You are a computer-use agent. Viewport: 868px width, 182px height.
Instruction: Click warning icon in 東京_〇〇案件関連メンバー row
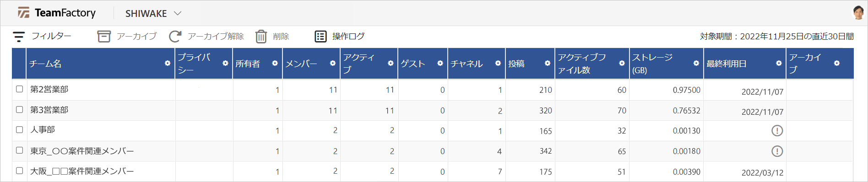(777, 151)
